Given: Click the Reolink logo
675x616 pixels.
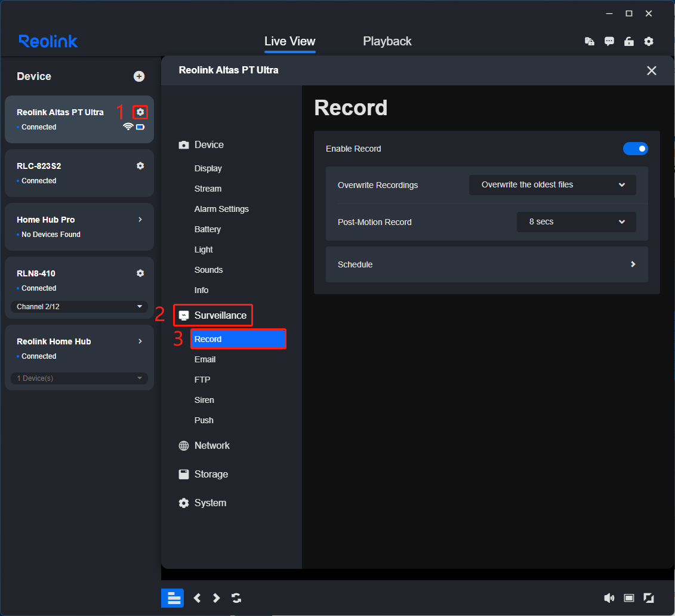Looking at the screenshot, I should tap(48, 41).
